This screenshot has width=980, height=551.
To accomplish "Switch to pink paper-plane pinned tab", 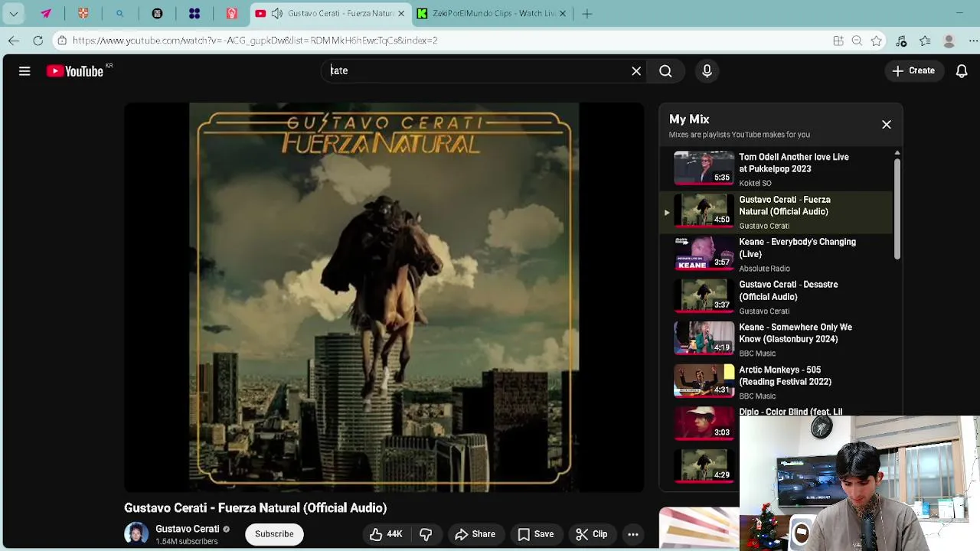I will tap(46, 14).
